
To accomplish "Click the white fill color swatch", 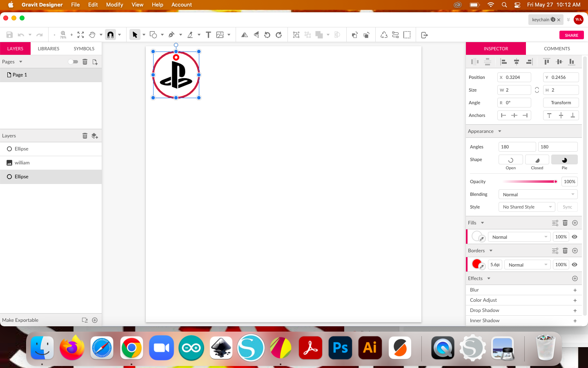I will (476, 236).
